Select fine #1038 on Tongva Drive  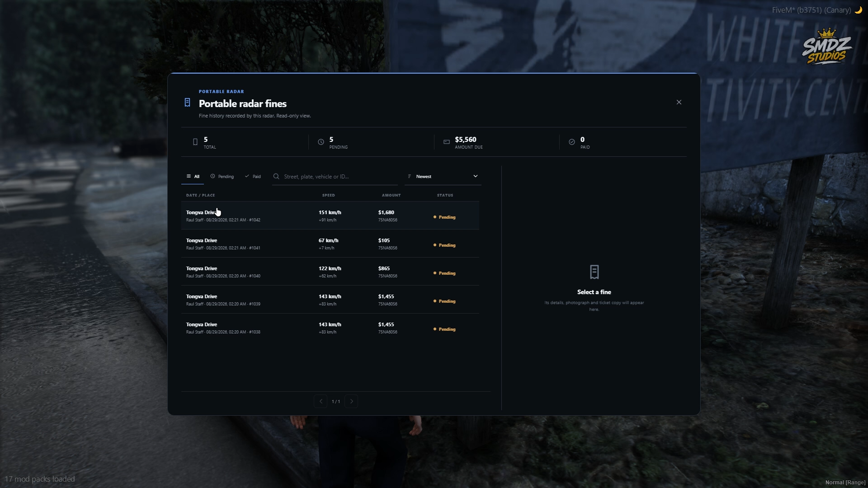pyautogui.click(x=330, y=328)
